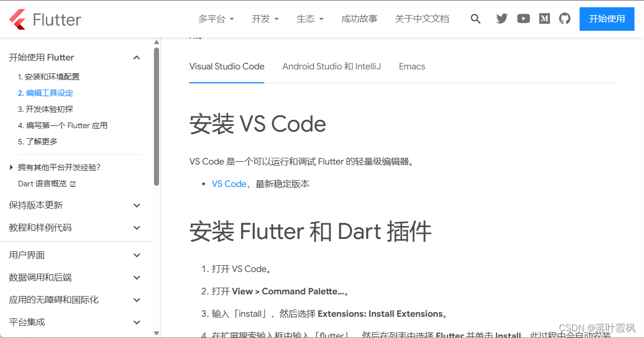Image resolution: width=644 pixels, height=338 pixels.
Task: Click step 打开 View > Command Palette…
Action: 281,292
